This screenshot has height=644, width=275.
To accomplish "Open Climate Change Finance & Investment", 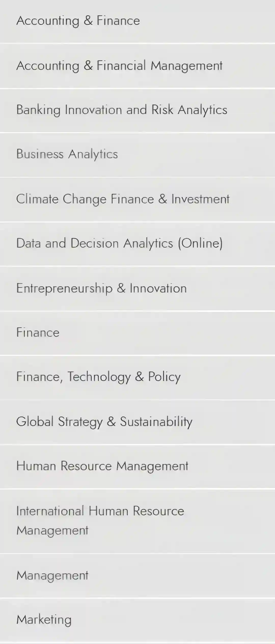I will (x=123, y=199).
